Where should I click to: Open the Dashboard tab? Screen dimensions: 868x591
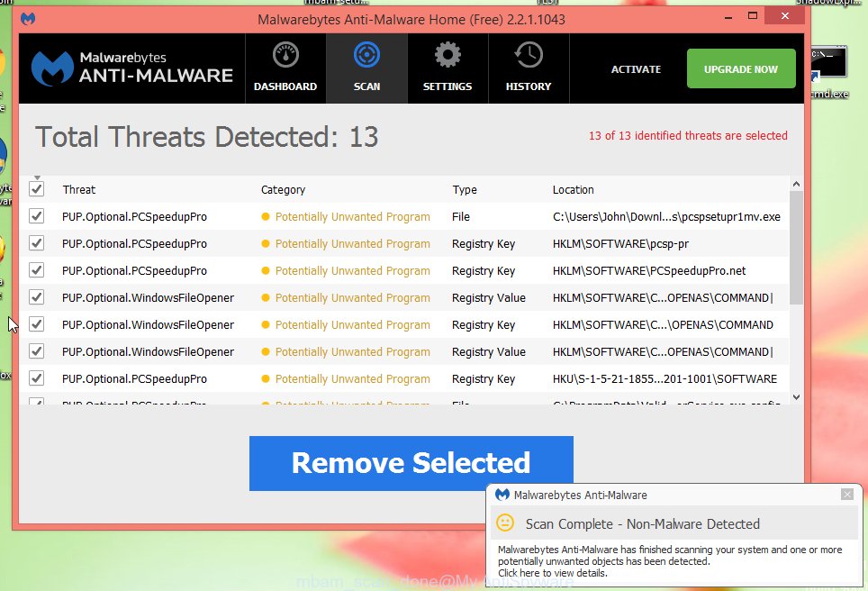tap(285, 68)
